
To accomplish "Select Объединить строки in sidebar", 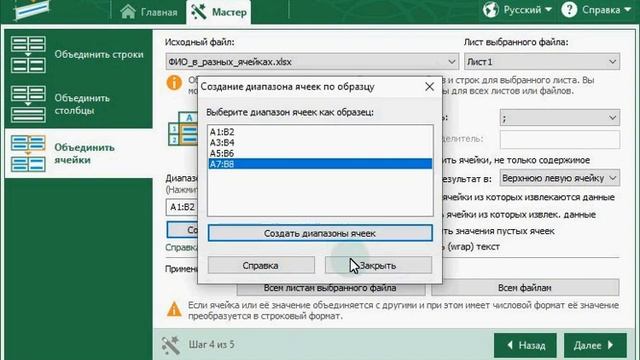I will [x=78, y=54].
